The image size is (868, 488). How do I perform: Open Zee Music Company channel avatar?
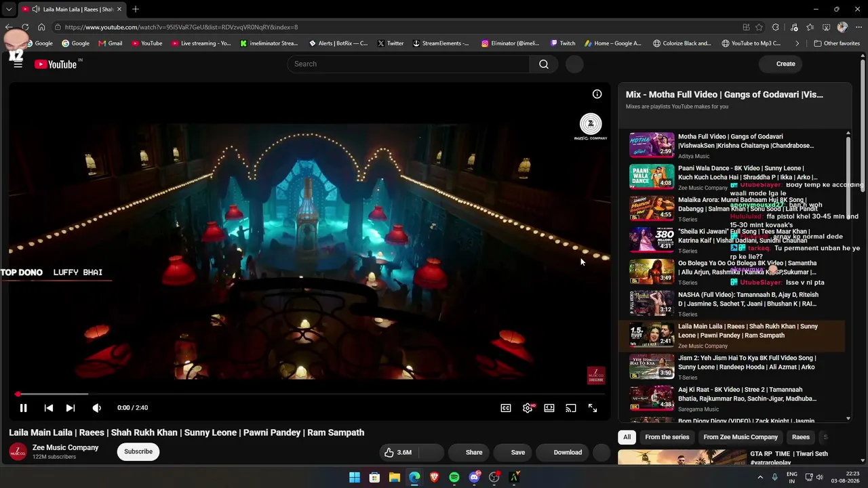tap(18, 451)
